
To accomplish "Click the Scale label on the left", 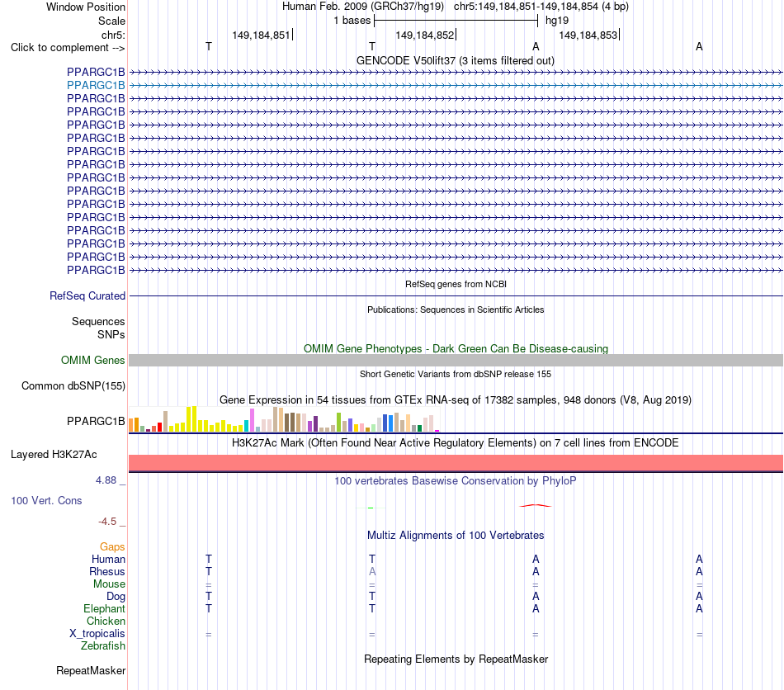I will click(111, 21).
